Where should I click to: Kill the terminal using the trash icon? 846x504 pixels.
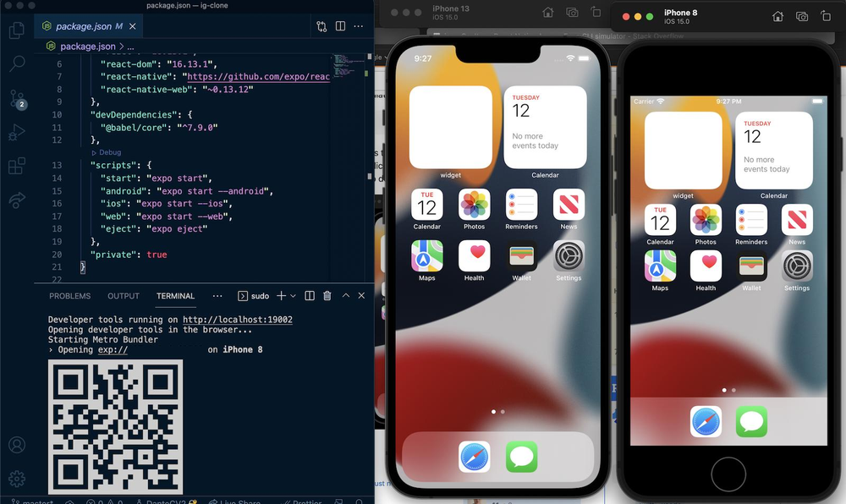327,295
